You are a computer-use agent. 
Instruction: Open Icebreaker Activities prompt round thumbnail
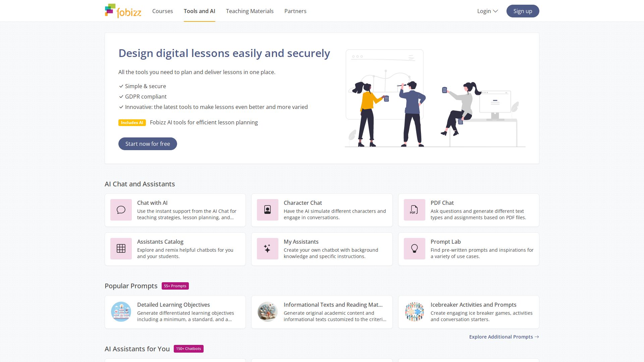pyautogui.click(x=414, y=312)
